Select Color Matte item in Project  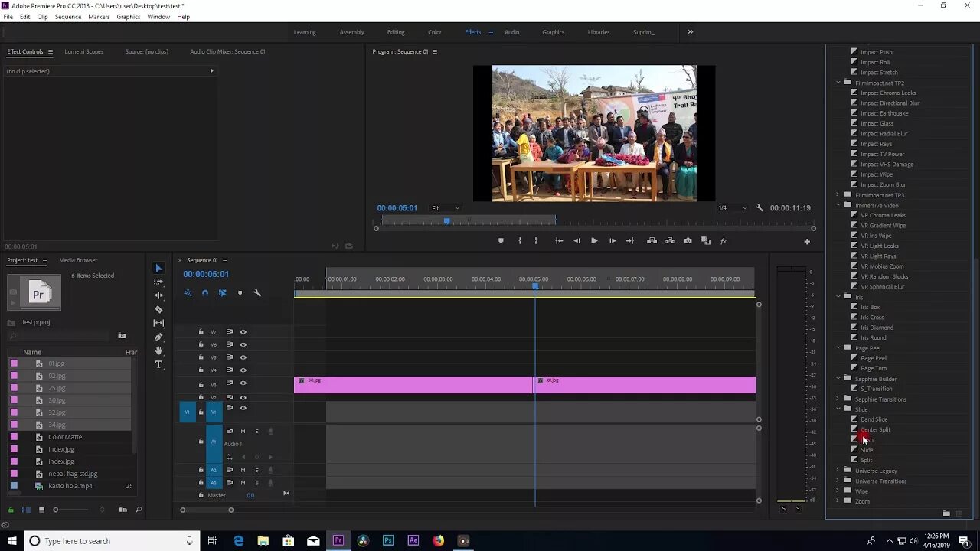[x=65, y=437]
